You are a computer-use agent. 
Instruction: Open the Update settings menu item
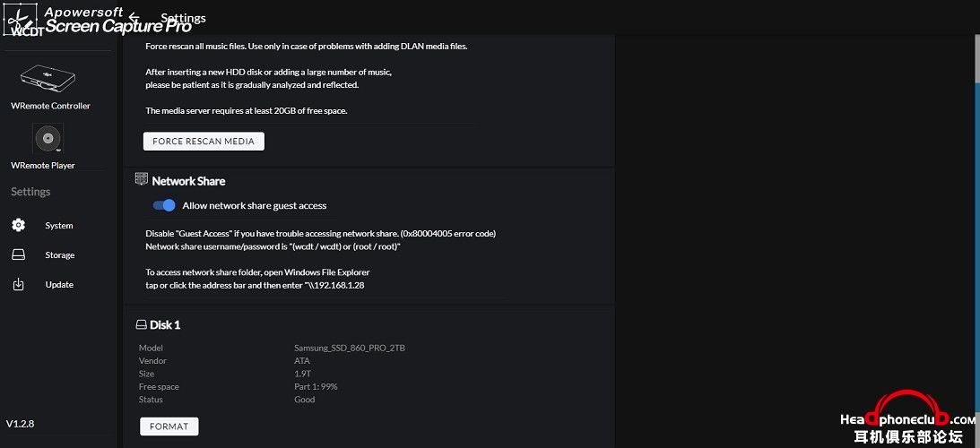pos(59,284)
